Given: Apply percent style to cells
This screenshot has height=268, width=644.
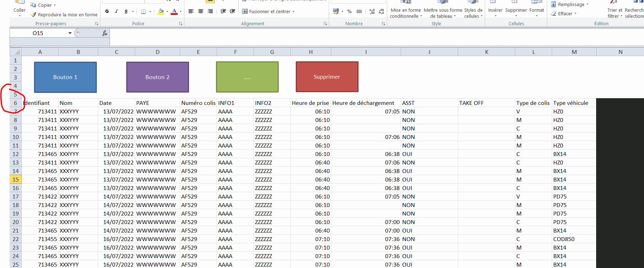Looking at the screenshot, I should click(349, 11).
